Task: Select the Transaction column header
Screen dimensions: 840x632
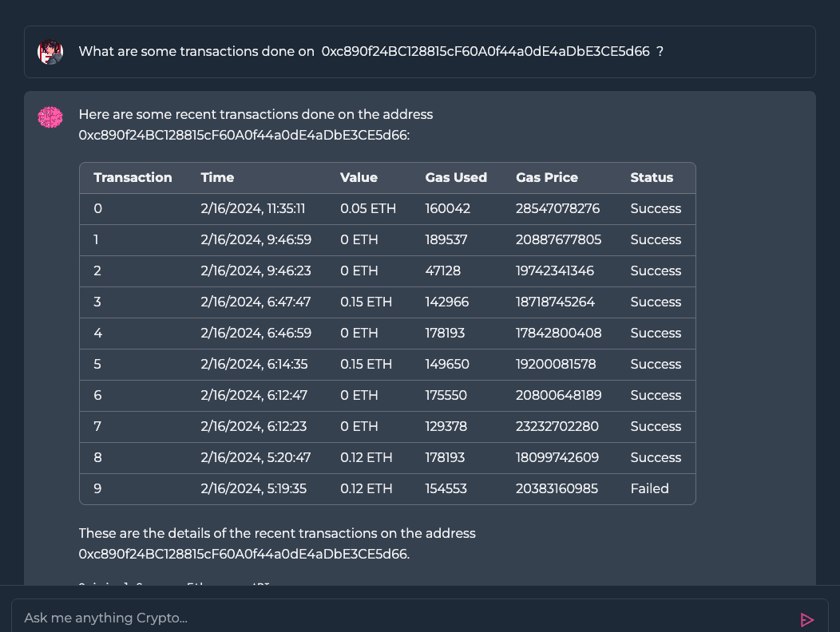Action: (133, 177)
